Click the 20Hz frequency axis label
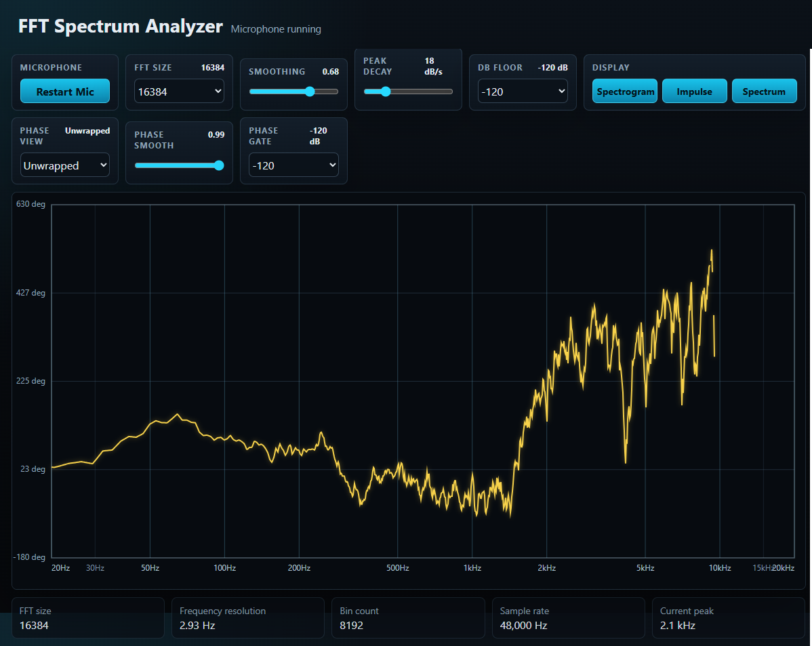Viewport: 812px width, 646px height. pyautogui.click(x=60, y=568)
